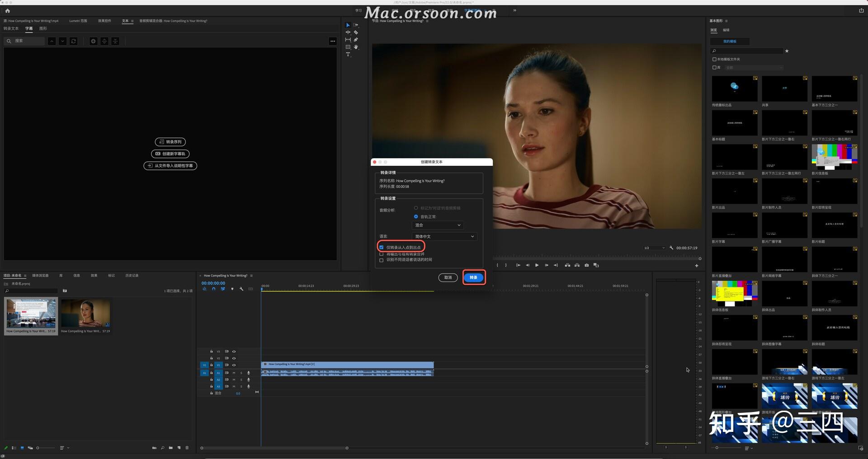Click the 创建新字幕轨 button

pyautogui.click(x=170, y=154)
